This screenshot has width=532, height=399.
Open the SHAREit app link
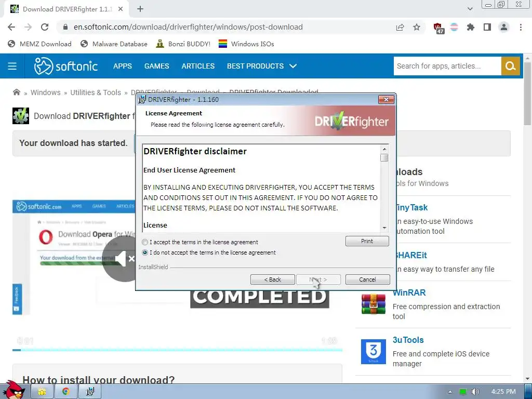coord(411,255)
